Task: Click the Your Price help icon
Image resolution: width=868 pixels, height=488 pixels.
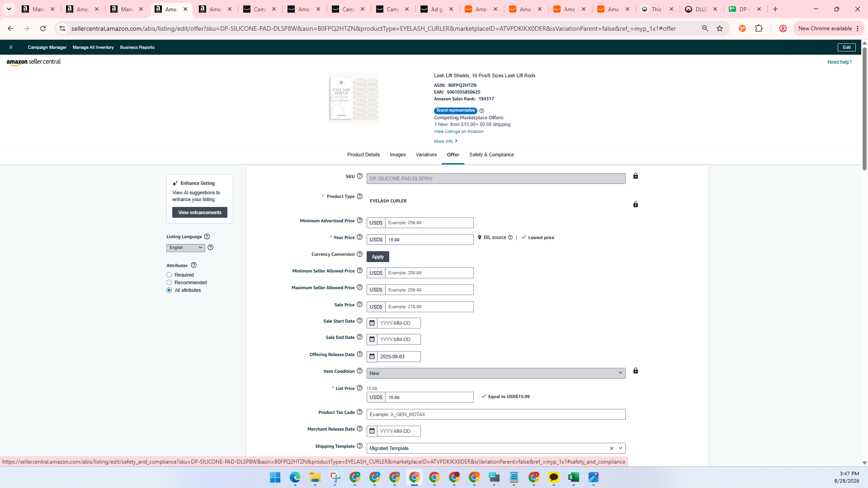Action: pos(359,237)
